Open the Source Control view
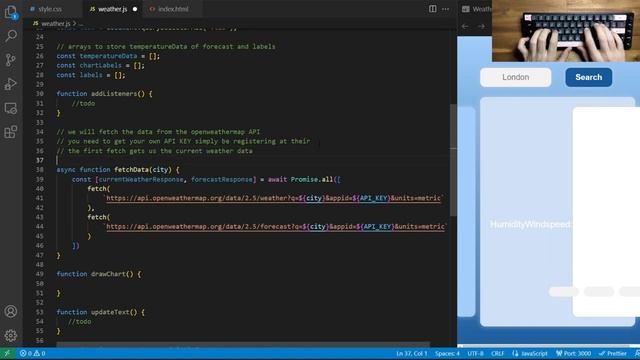 point(11,60)
